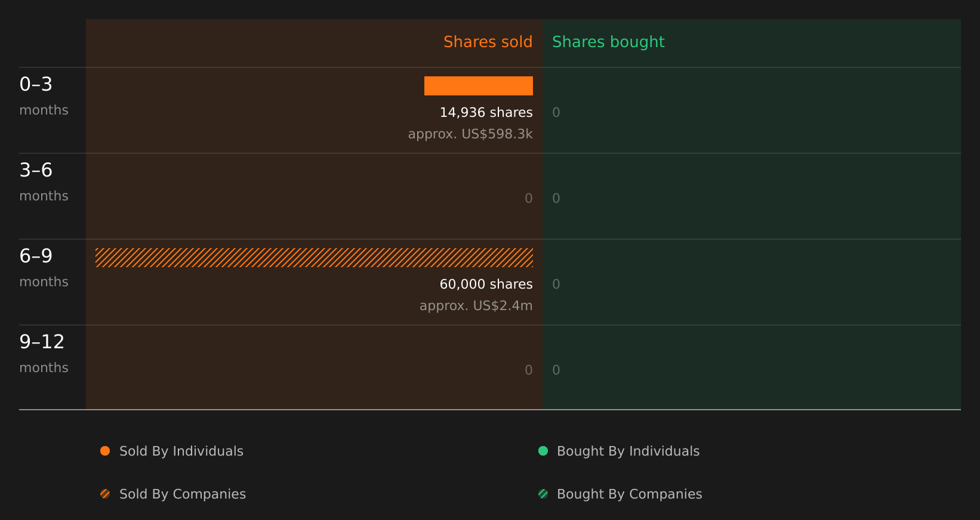
Task: Click the Shares sold column header
Action: click(x=488, y=42)
